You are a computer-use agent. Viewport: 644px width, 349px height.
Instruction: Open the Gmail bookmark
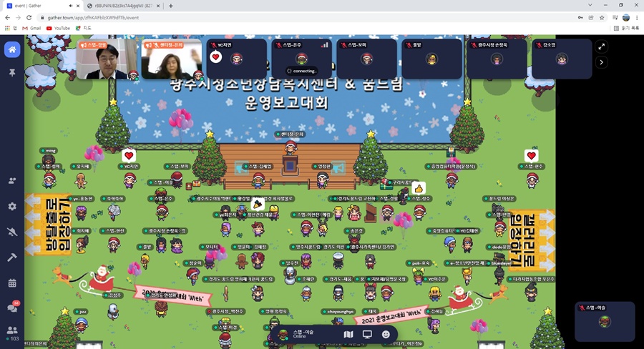(x=31, y=29)
